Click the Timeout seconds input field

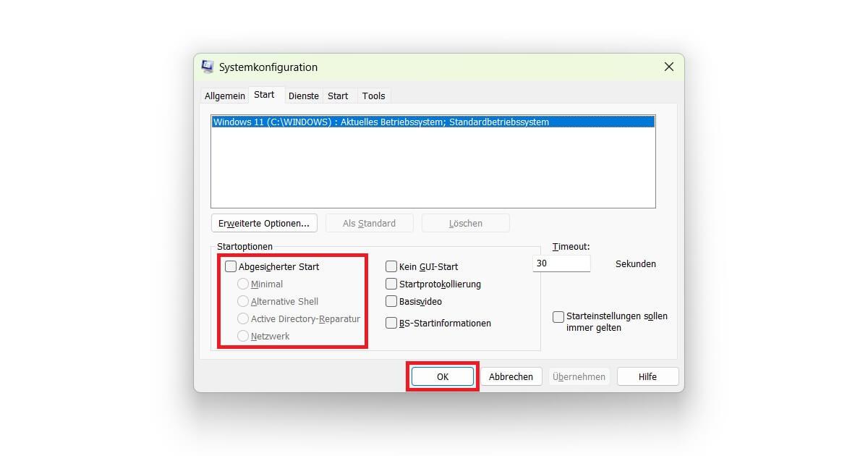tap(561, 263)
